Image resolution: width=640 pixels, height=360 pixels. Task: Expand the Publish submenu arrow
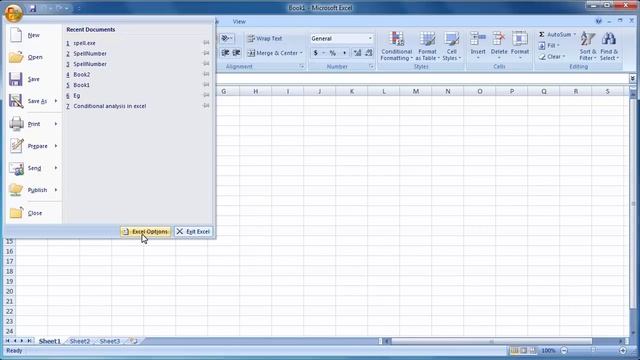[56, 190]
